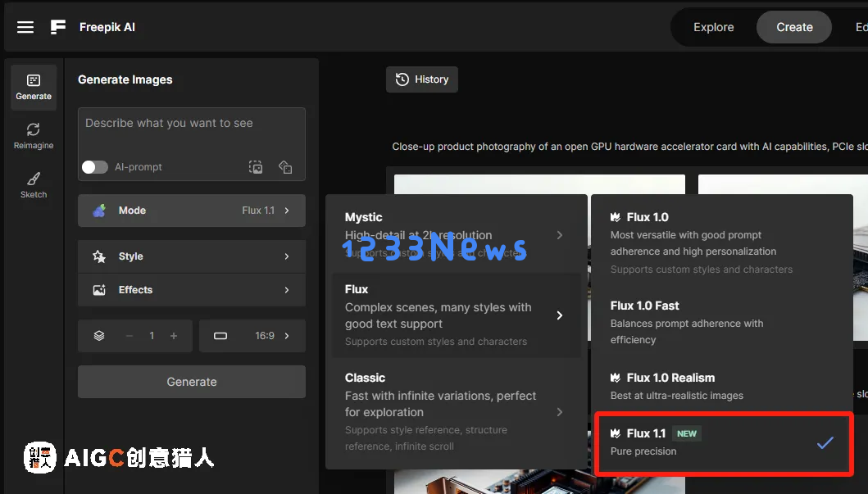Screen dimensions: 868x494
Task: Select the Classic mode category
Action: (457, 412)
